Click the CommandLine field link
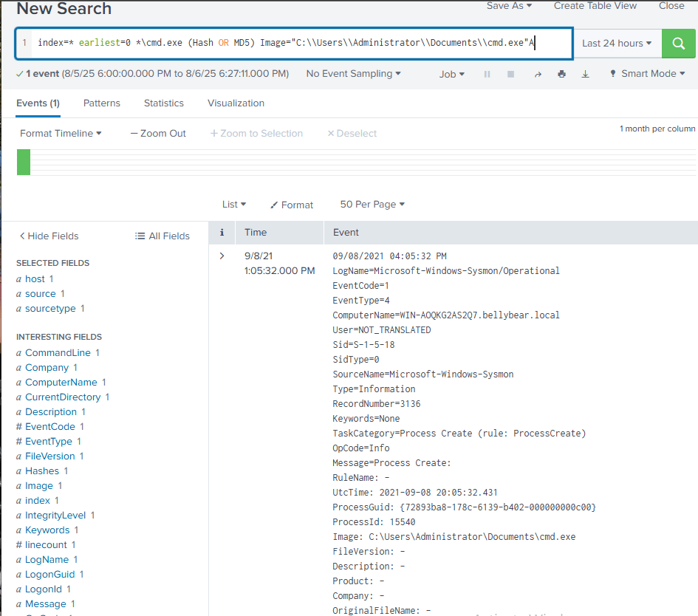The image size is (698, 616). (58, 353)
